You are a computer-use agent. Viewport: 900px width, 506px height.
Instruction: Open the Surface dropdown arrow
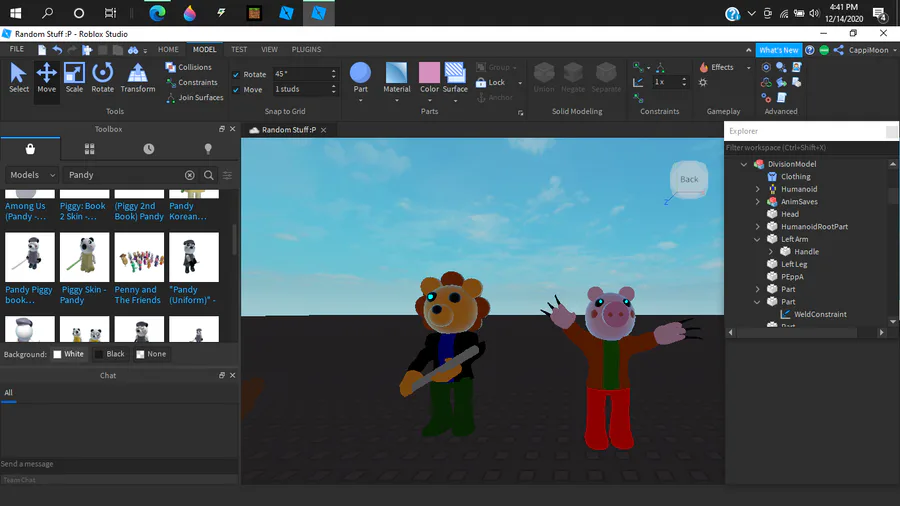pos(455,101)
